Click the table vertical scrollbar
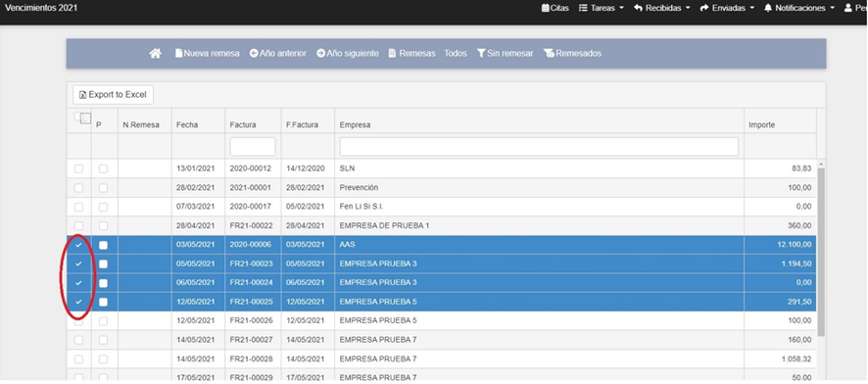Image resolution: width=868 pixels, height=384 pixels. (x=821, y=252)
